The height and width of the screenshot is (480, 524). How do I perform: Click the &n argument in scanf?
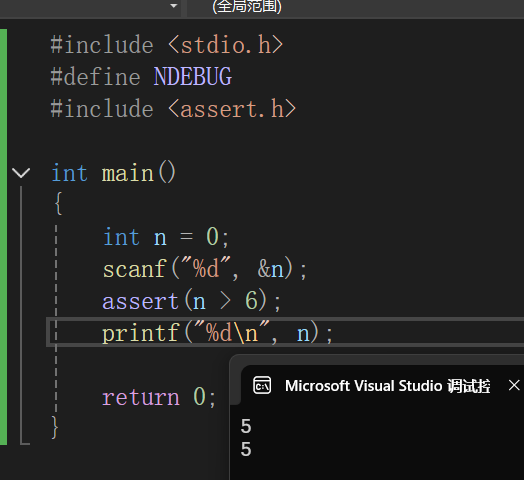tap(270, 269)
